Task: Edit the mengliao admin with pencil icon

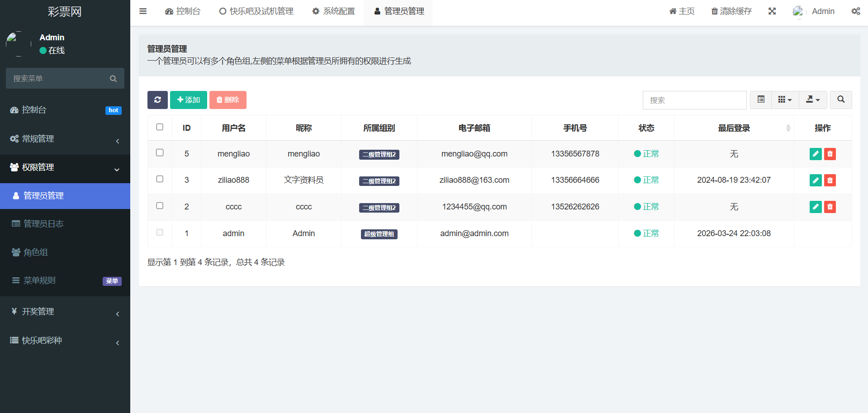Action: tap(815, 154)
